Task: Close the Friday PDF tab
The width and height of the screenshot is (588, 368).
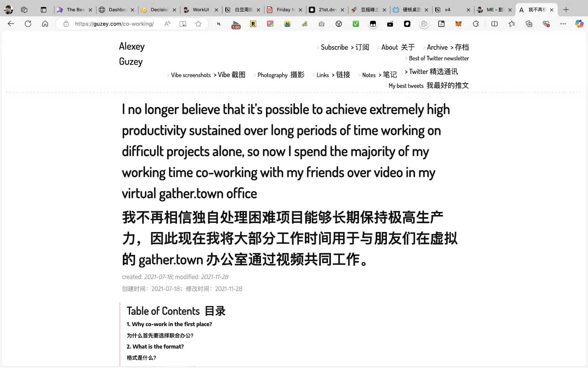Action: [x=300, y=10]
